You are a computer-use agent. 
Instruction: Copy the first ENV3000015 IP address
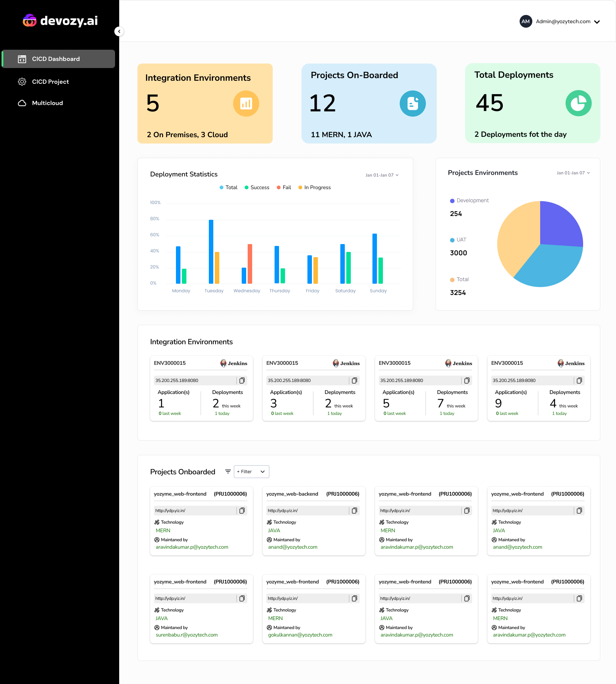point(242,380)
